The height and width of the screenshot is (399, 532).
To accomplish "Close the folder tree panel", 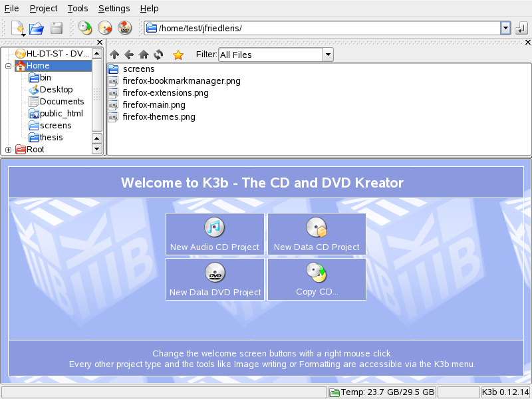I will coord(100,42).
